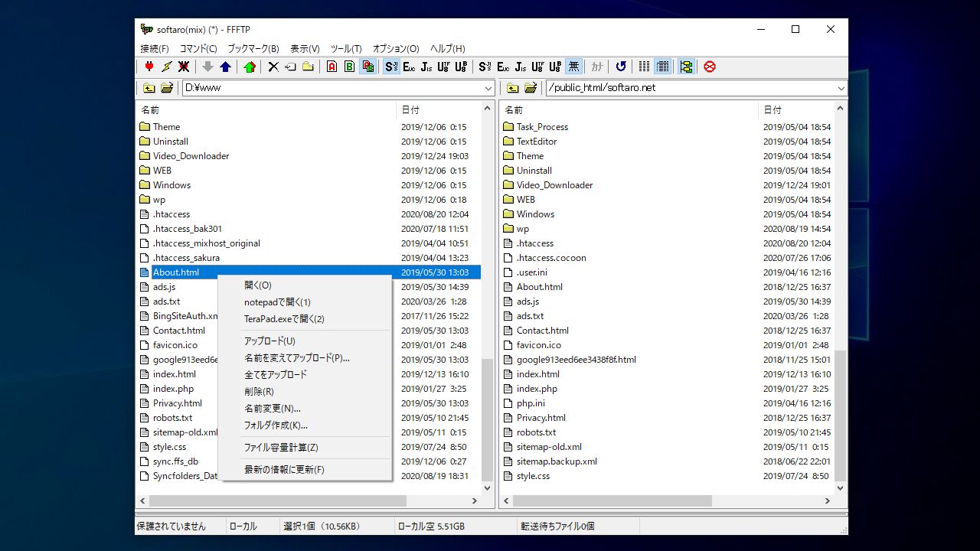Set local kanji code to UTF-8 (second UTF icon)

pyautogui.click(x=537, y=67)
